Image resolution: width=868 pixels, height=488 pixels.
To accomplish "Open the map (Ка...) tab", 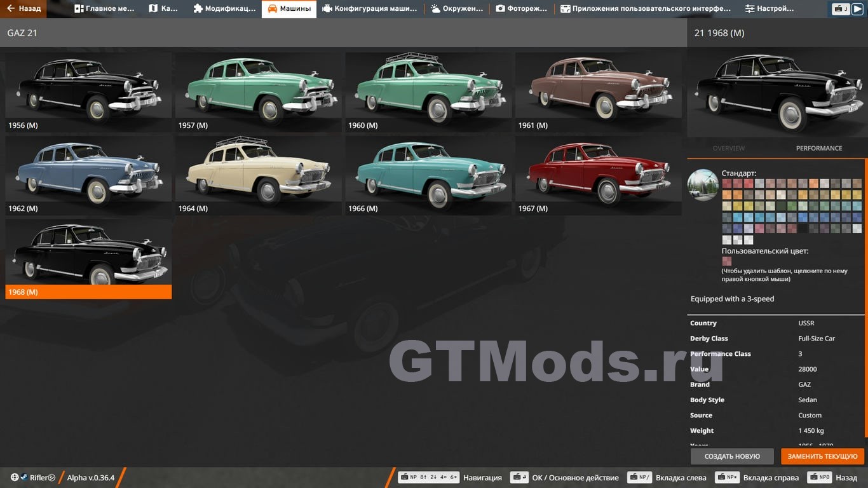I will [x=164, y=9].
